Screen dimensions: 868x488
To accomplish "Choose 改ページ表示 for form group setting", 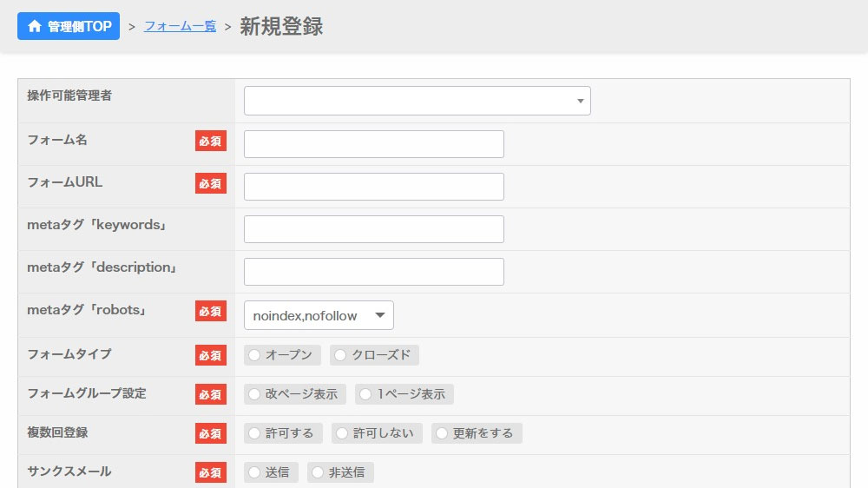I will pos(254,394).
